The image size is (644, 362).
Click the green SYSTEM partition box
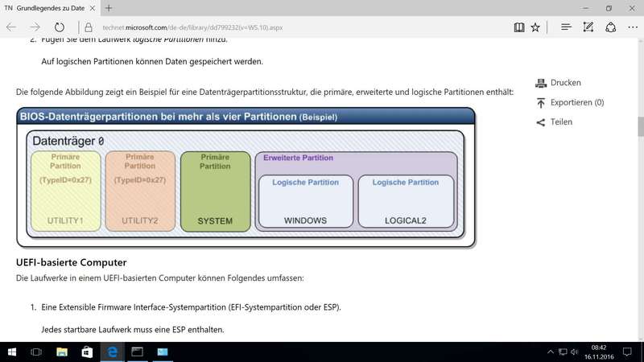[x=215, y=191]
